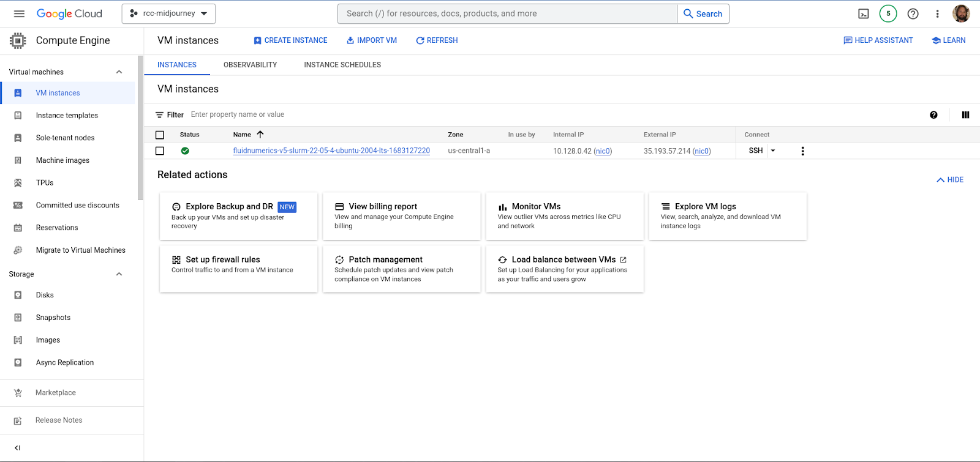Go to Google Cloud home logo
This screenshot has width=980, height=462.
click(69, 13)
